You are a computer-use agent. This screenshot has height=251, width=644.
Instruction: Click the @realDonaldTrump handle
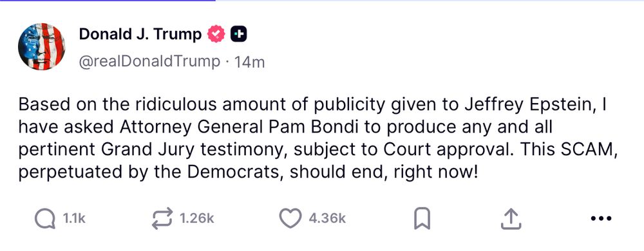point(149,62)
